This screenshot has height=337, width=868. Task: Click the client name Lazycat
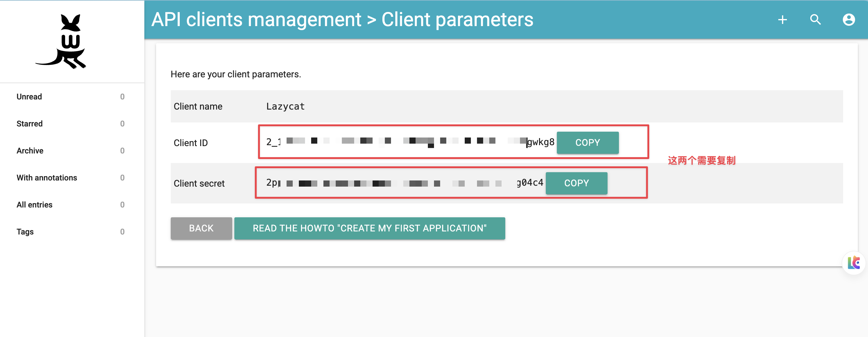pyautogui.click(x=285, y=107)
